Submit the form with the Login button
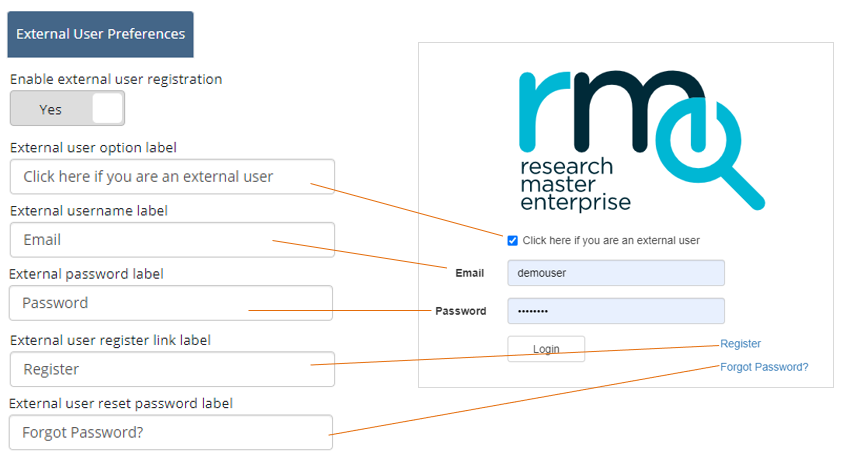Viewport: 846px width, 460px height. click(x=546, y=349)
